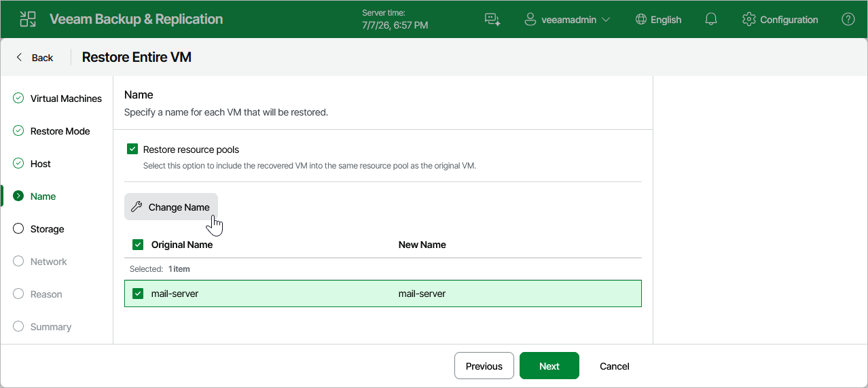The width and height of the screenshot is (868, 388).
Task: Click the globe language icon
Action: tap(640, 20)
